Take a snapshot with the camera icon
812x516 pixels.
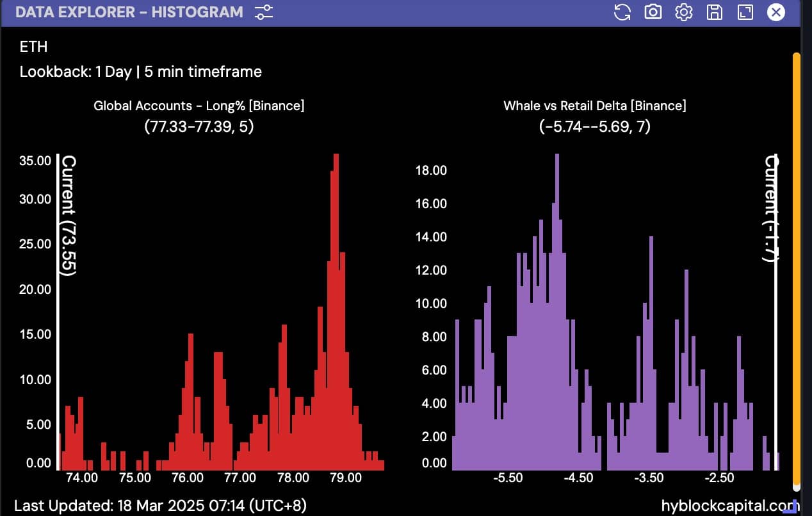pyautogui.click(x=653, y=12)
